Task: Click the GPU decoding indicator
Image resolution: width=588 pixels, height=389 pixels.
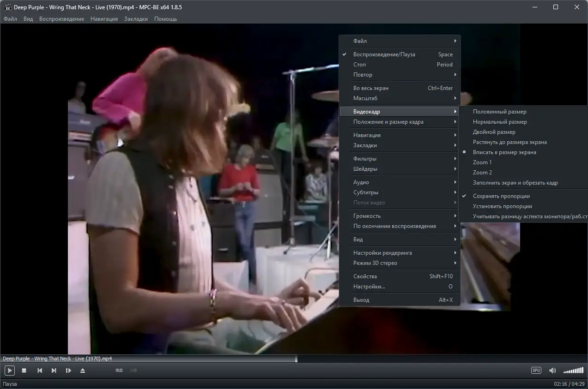Action: point(536,371)
